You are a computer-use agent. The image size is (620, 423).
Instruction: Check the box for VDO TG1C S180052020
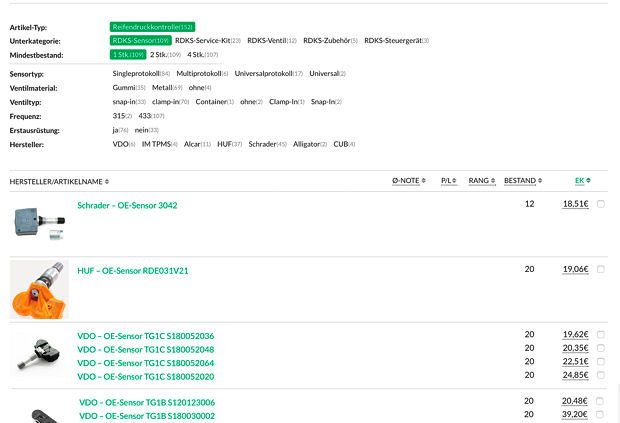(x=601, y=375)
